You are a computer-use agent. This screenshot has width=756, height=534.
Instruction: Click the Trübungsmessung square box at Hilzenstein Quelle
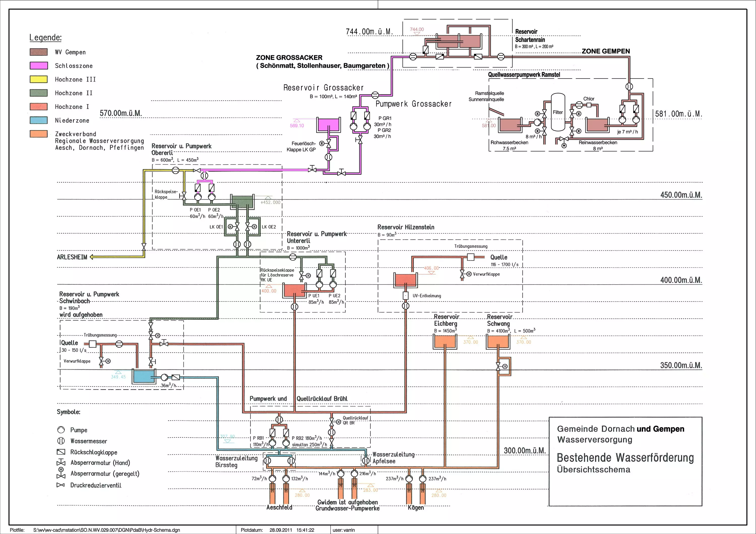(x=471, y=257)
